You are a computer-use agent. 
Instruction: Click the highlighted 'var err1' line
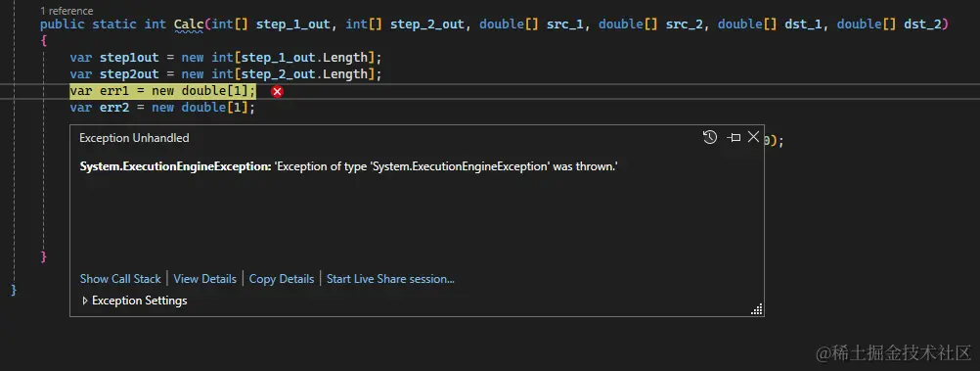[162, 91]
